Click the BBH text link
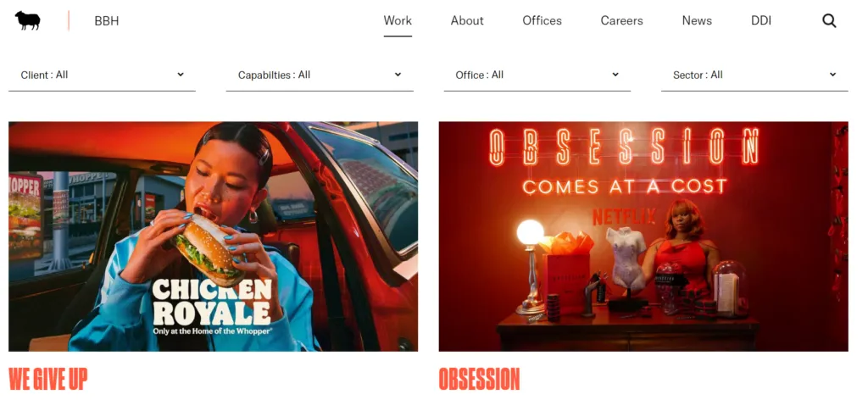868x400 pixels. 106,21
